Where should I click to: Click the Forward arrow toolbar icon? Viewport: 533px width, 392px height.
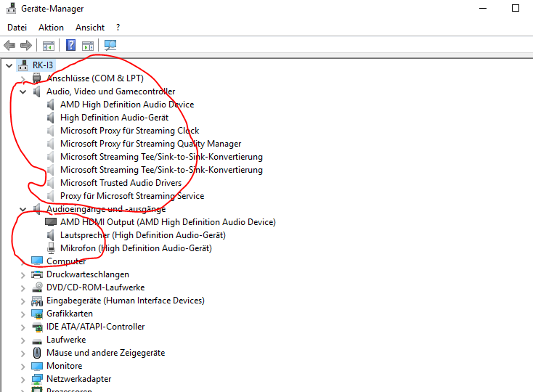pos(26,45)
